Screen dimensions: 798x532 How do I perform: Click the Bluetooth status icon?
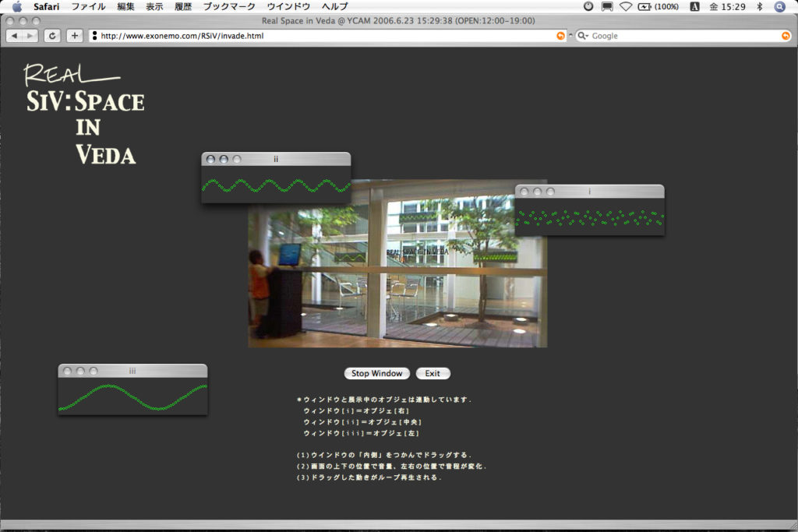tap(760, 6)
